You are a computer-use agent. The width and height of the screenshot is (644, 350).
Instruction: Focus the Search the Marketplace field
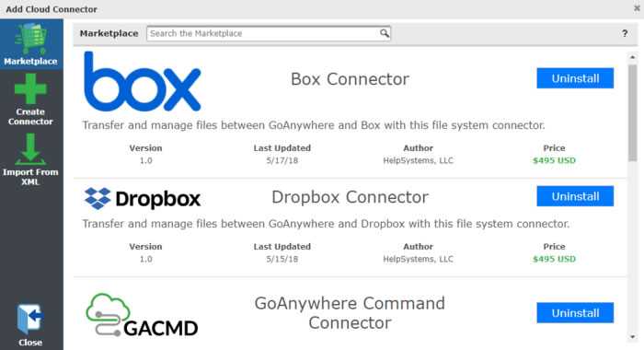tap(269, 33)
